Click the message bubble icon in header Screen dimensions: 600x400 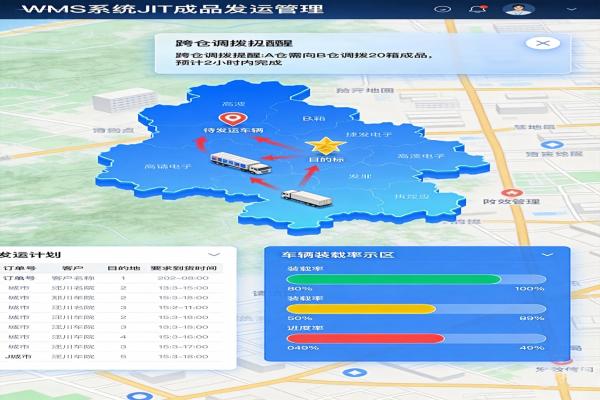click(443, 9)
